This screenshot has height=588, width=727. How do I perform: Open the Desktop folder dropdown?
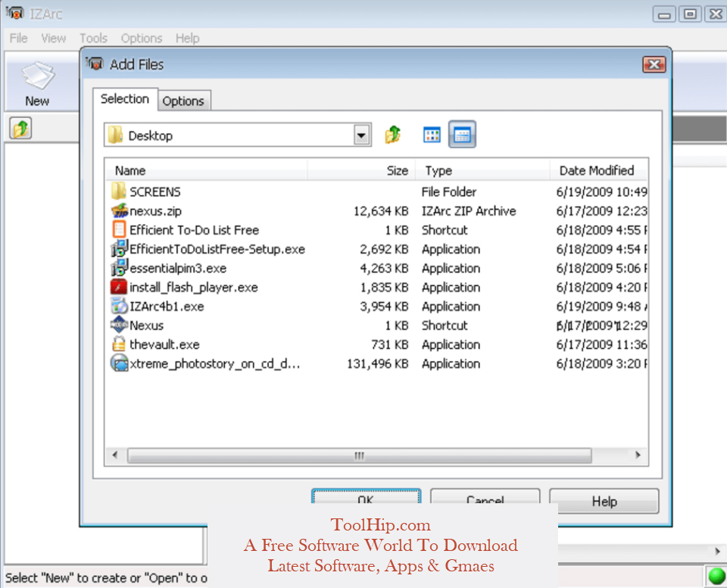(362, 135)
